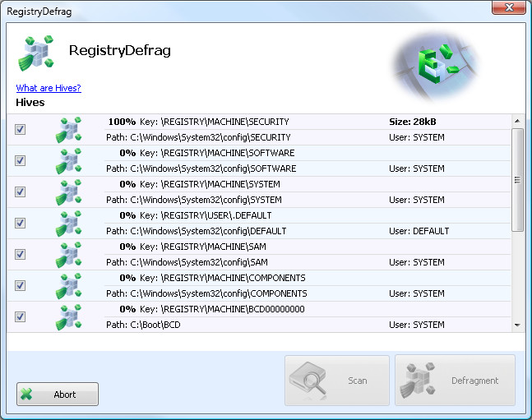
Task: Click the hive list scrollbar thumb
Action: click(517, 180)
